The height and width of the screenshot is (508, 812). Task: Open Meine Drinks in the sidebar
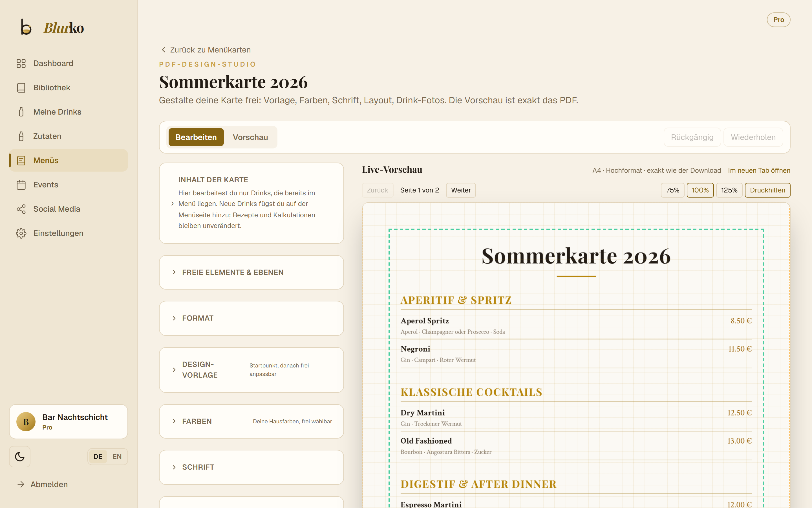[69, 112]
